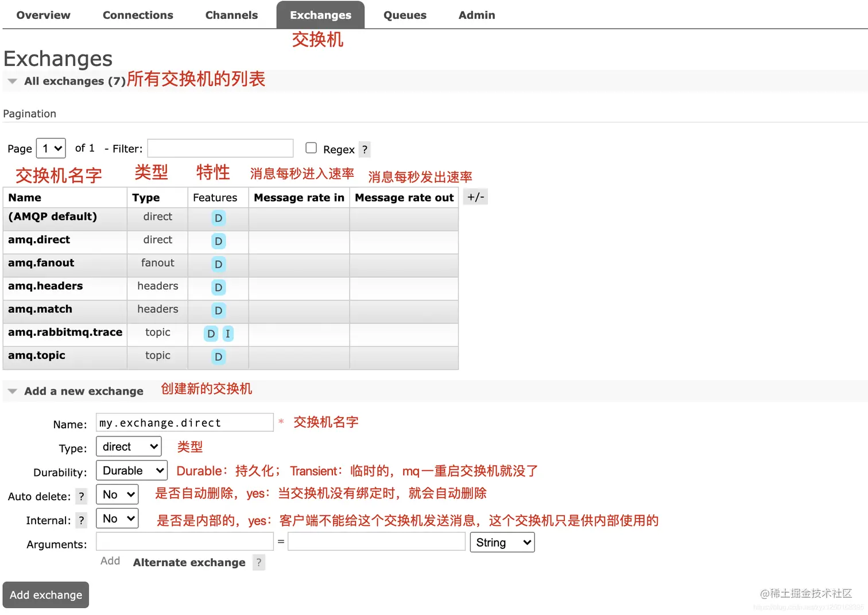Open the Durability dropdown
Screen dimensions: 868x615
point(131,471)
